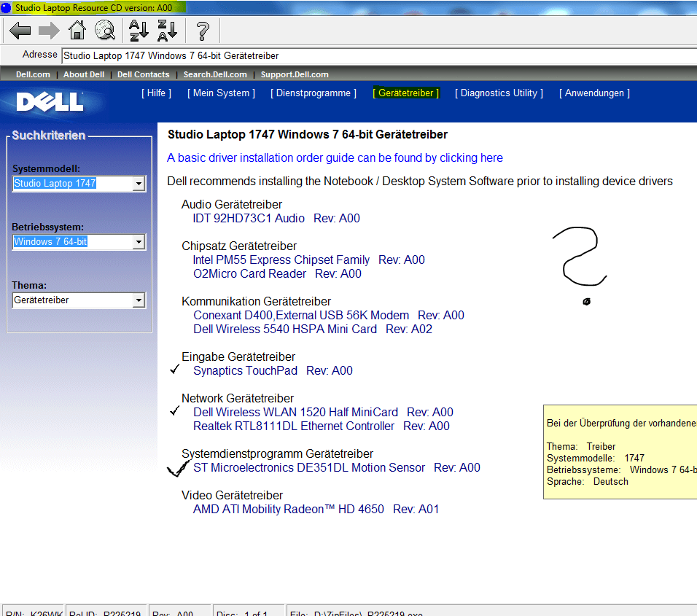This screenshot has height=616, width=697.
Task: Click the blue circle title bar icon
Action: click(x=6, y=7)
